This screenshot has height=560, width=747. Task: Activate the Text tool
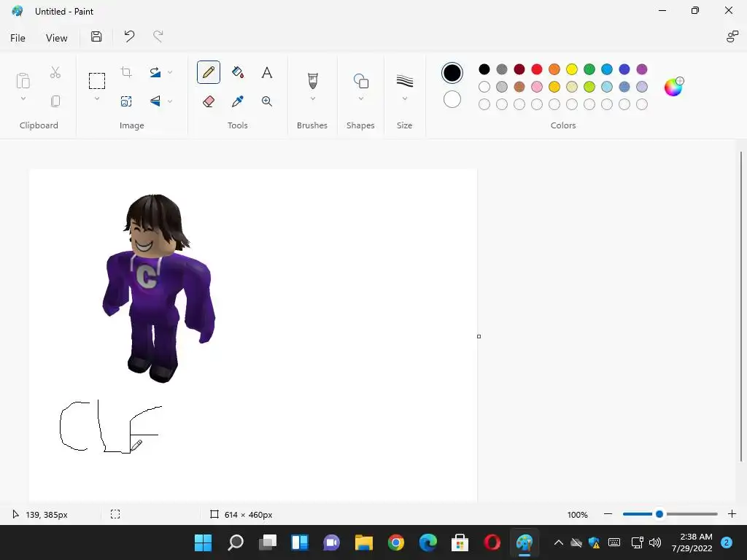pos(267,72)
